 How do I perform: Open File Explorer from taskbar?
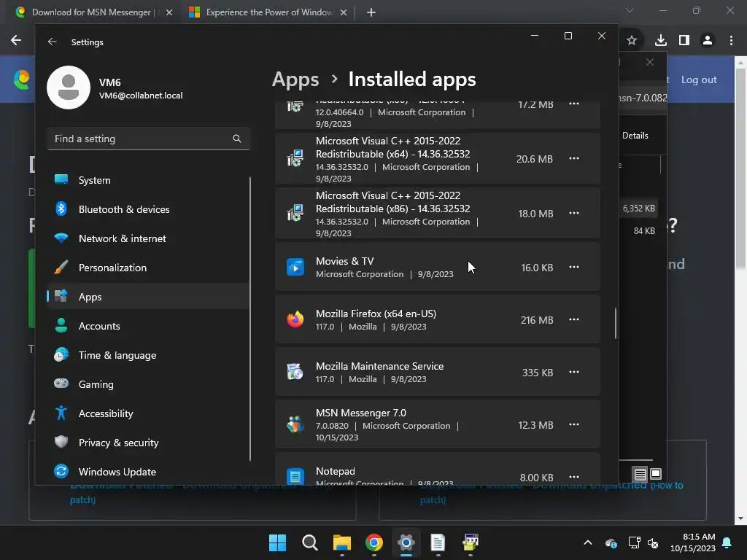click(341, 542)
